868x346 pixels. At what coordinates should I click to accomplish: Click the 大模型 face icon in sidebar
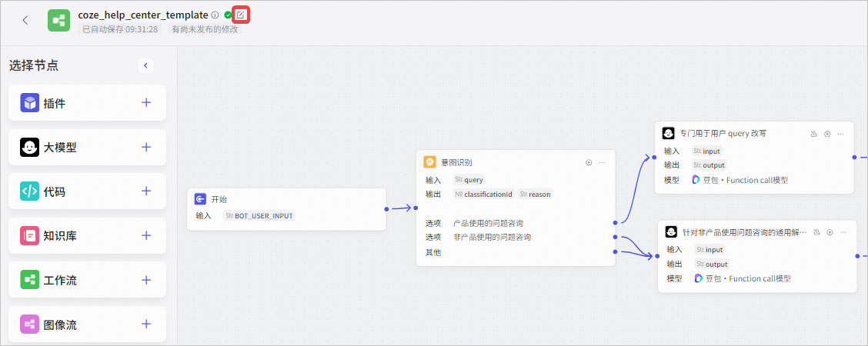(29, 147)
